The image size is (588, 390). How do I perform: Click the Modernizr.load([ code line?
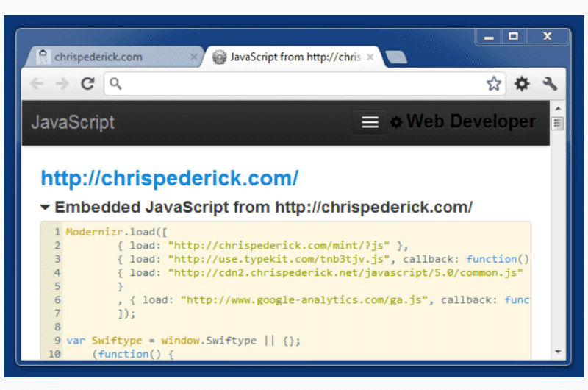point(117,232)
